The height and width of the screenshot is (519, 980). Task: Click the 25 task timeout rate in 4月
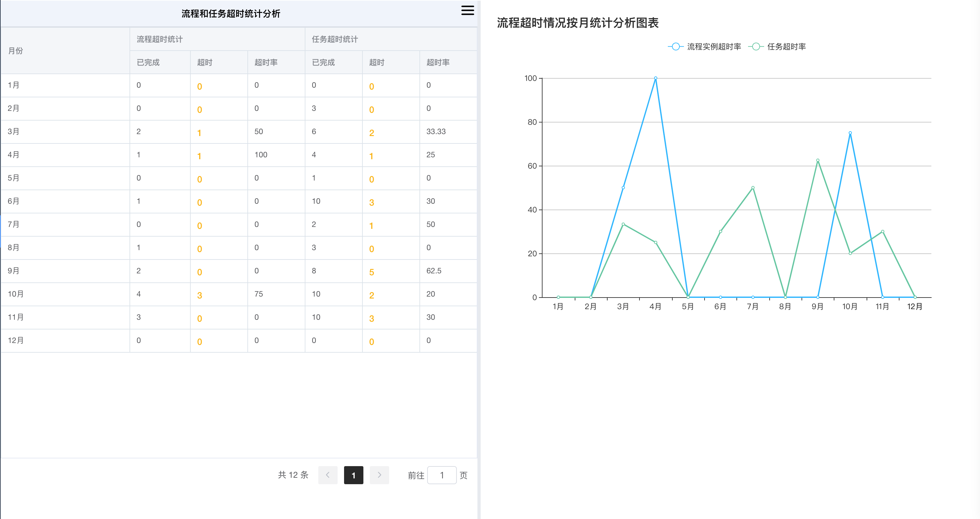(430, 155)
